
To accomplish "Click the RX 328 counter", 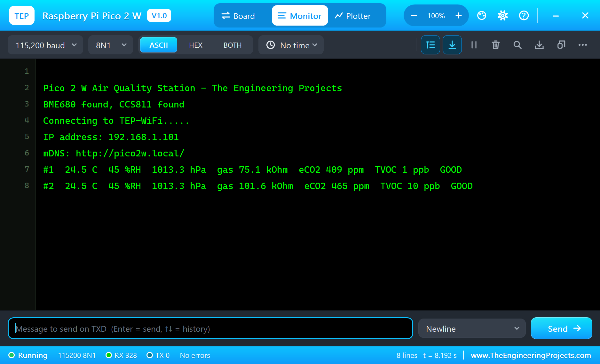I will point(121,355).
